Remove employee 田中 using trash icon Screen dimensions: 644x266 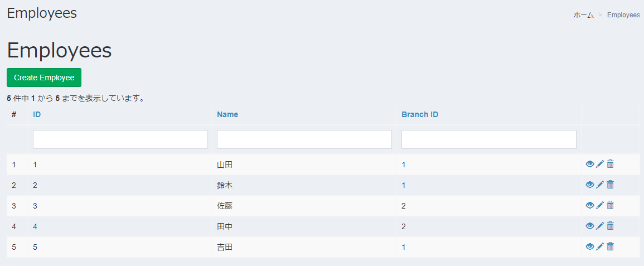(x=611, y=226)
